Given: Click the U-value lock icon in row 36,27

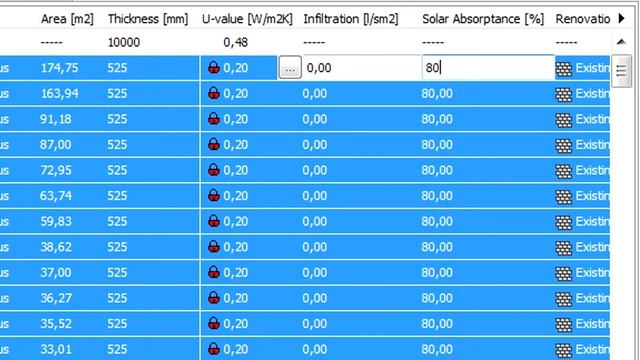Looking at the screenshot, I should coord(214,298).
